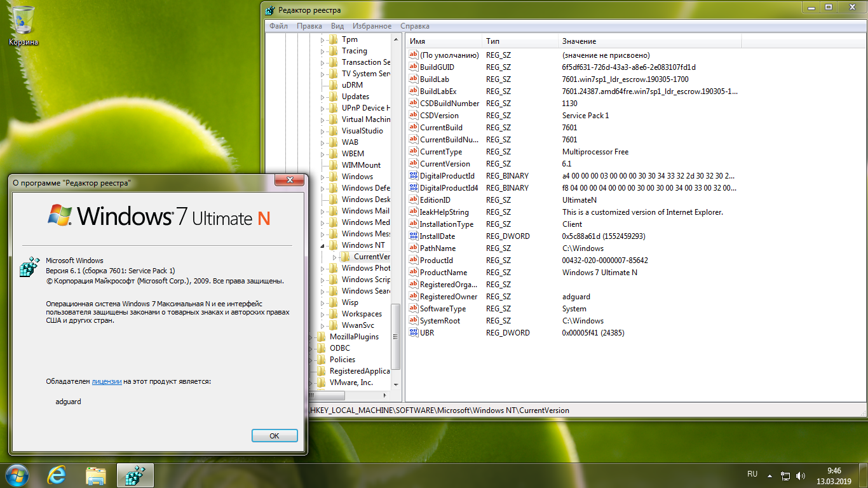The width and height of the screenshot is (868, 488).
Task: Click the SystemRoot string value icon
Action: [414, 321]
